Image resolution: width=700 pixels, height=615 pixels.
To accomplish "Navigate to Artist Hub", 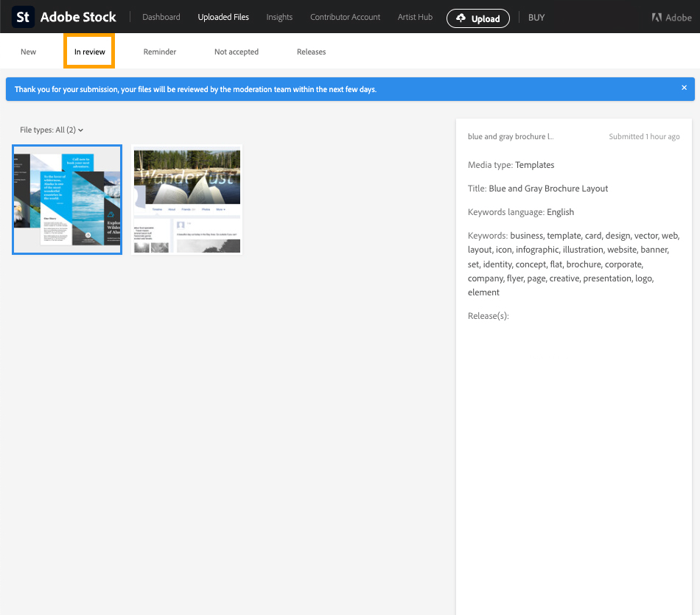I will pyautogui.click(x=415, y=17).
